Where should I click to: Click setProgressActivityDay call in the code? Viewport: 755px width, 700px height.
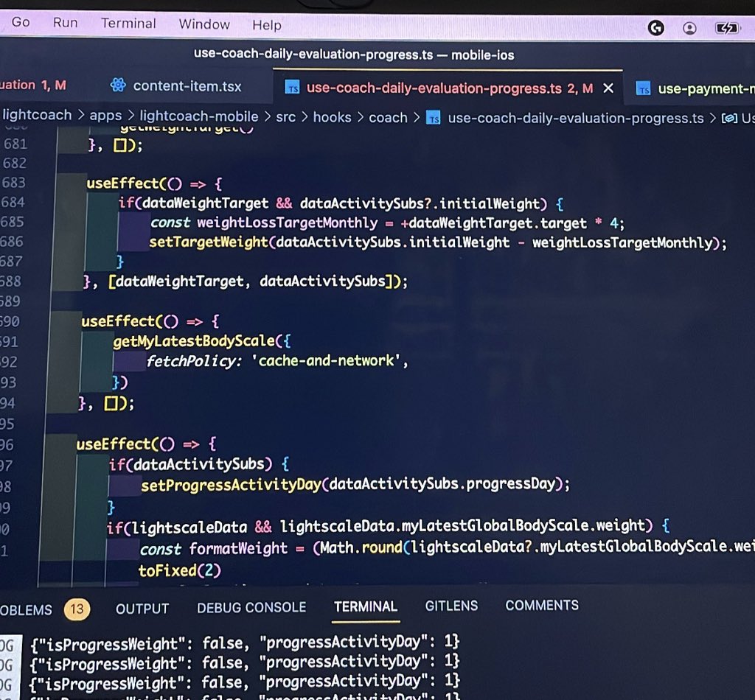tap(231, 485)
